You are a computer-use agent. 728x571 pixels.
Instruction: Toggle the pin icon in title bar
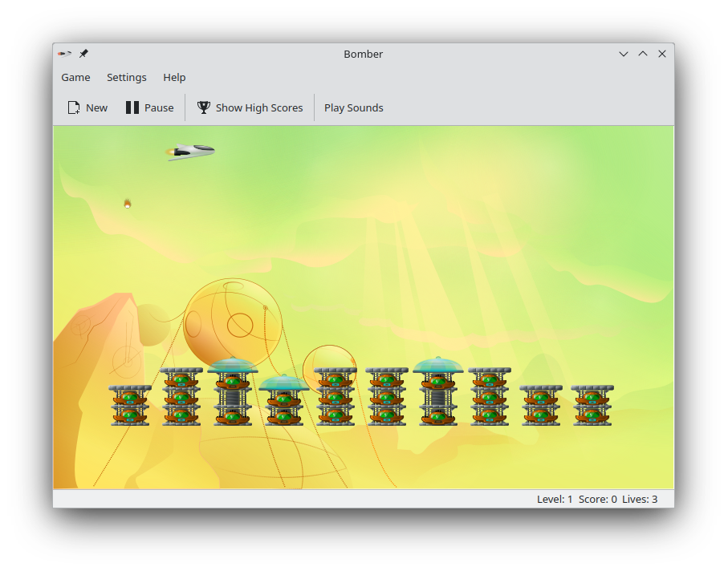click(83, 54)
